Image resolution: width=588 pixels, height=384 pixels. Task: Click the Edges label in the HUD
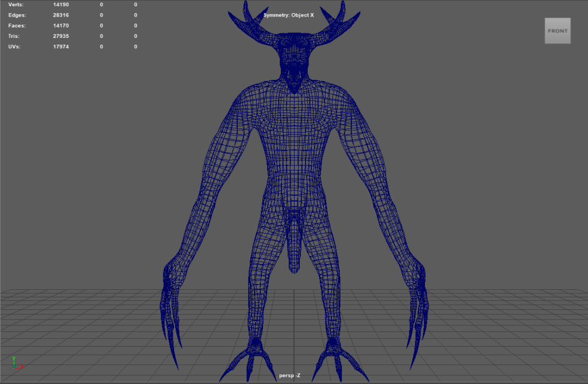coord(17,15)
